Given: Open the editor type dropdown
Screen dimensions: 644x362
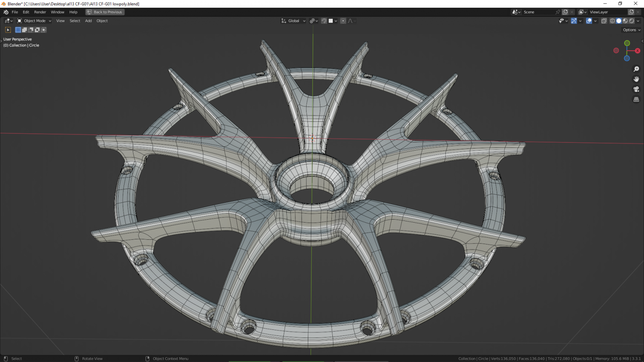Looking at the screenshot, I should click(9, 21).
